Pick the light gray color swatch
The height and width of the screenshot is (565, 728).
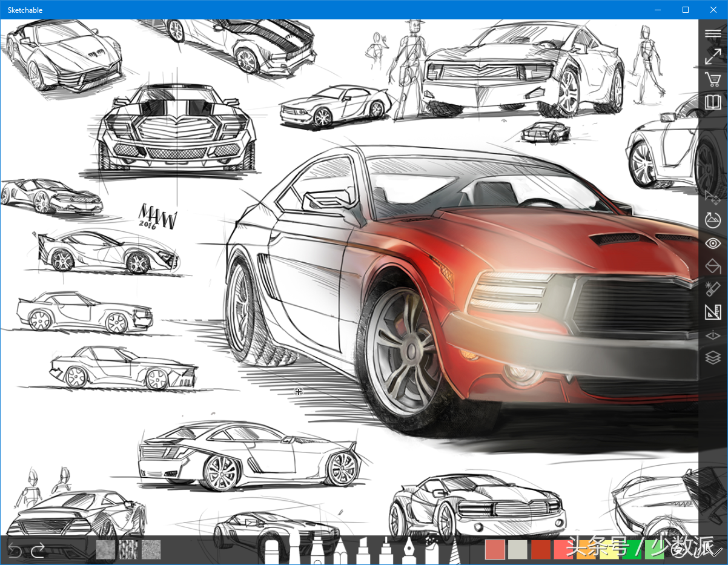pyautogui.click(x=518, y=550)
